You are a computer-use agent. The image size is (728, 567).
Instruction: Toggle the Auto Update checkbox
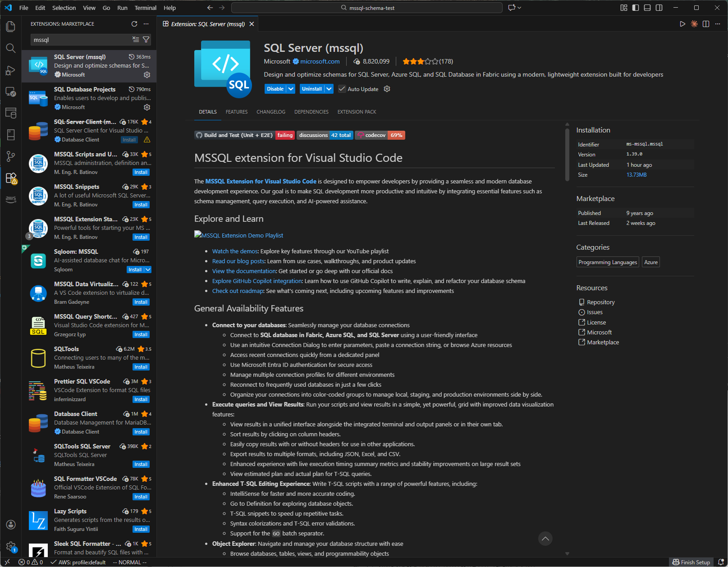click(x=342, y=89)
